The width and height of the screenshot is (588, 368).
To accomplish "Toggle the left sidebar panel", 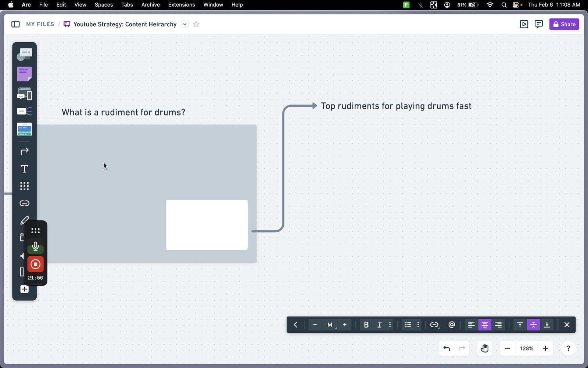I will [15, 24].
